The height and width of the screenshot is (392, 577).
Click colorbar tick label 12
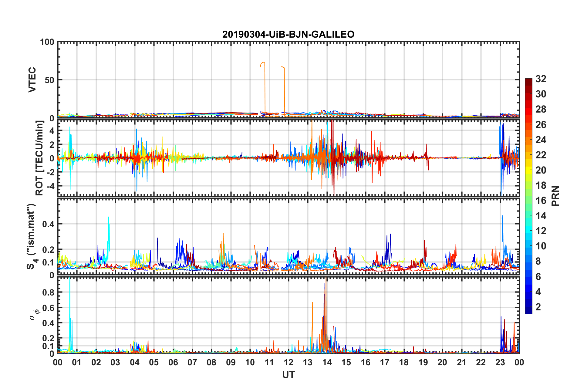tap(541, 231)
